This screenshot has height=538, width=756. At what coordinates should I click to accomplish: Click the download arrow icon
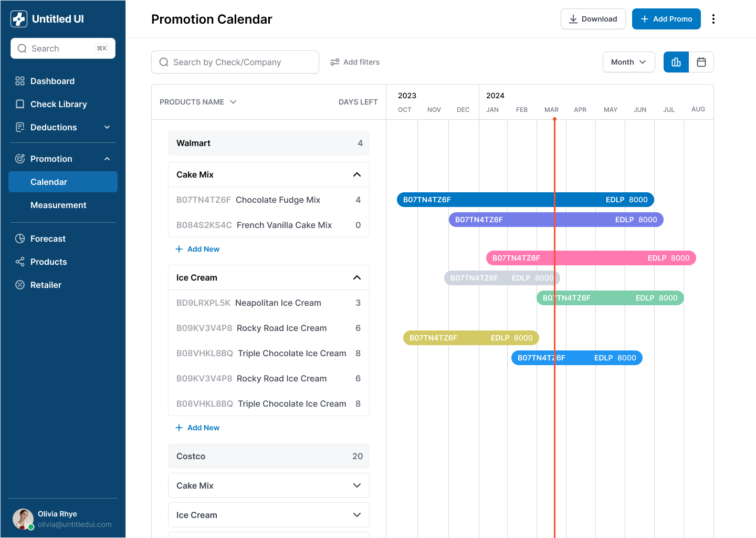[x=573, y=19]
